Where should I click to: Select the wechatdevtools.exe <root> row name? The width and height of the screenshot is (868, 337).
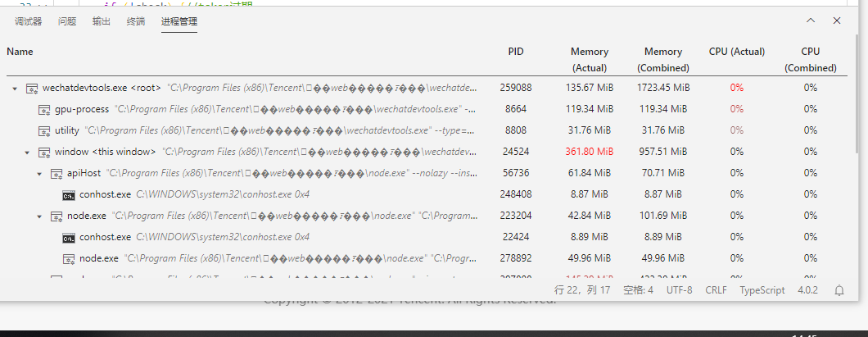coord(102,88)
